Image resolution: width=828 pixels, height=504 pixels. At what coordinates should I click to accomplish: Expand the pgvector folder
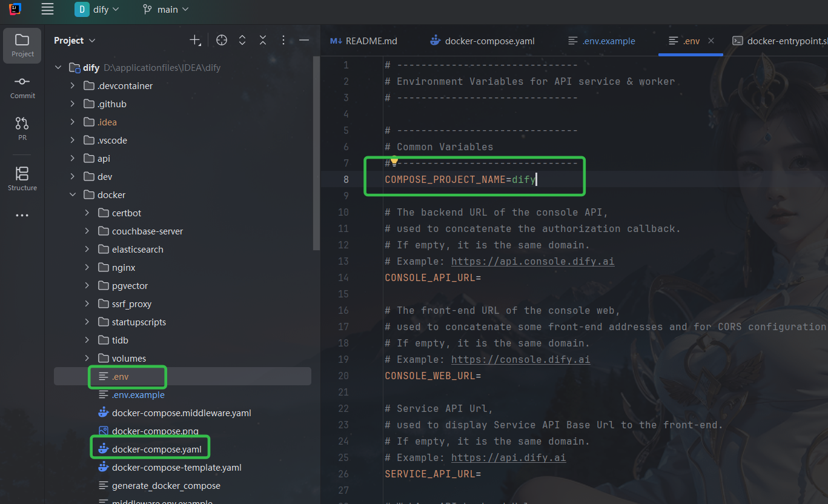pos(87,286)
